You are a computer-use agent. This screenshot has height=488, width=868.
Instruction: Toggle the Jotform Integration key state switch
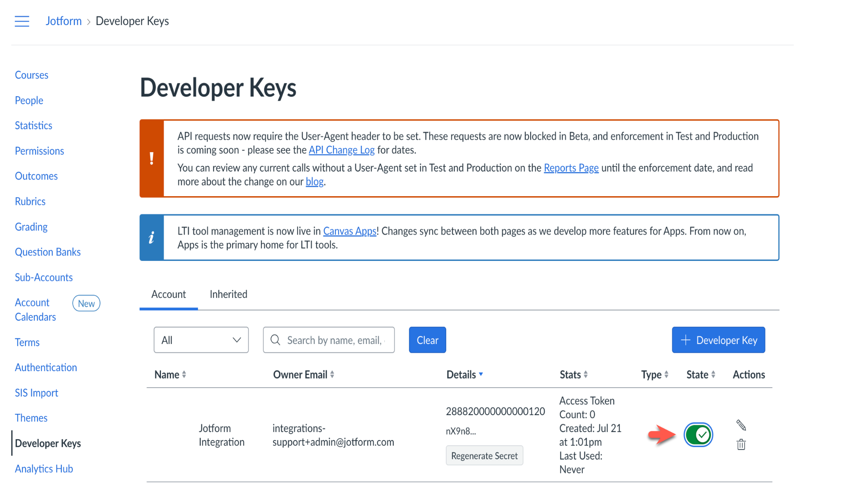tap(698, 435)
